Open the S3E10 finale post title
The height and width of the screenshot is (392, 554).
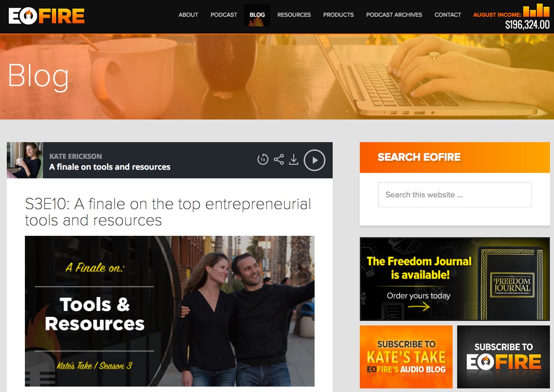coord(168,212)
